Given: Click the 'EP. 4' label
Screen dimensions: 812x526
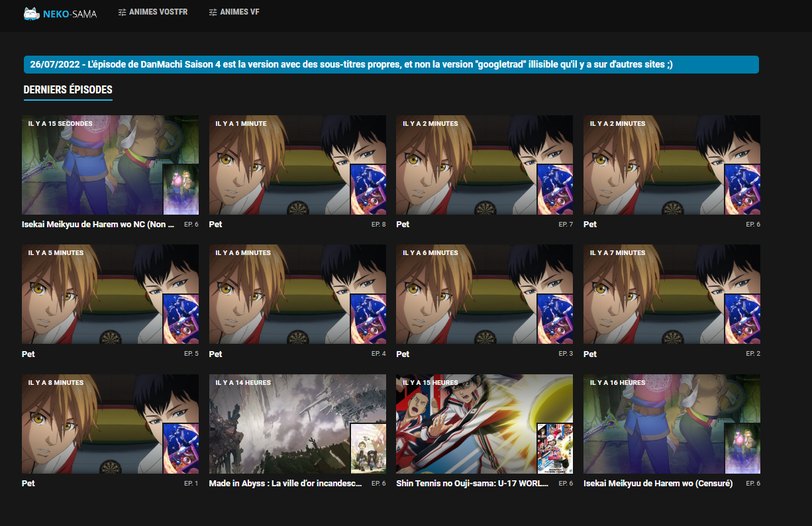Looking at the screenshot, I should 379,354.
